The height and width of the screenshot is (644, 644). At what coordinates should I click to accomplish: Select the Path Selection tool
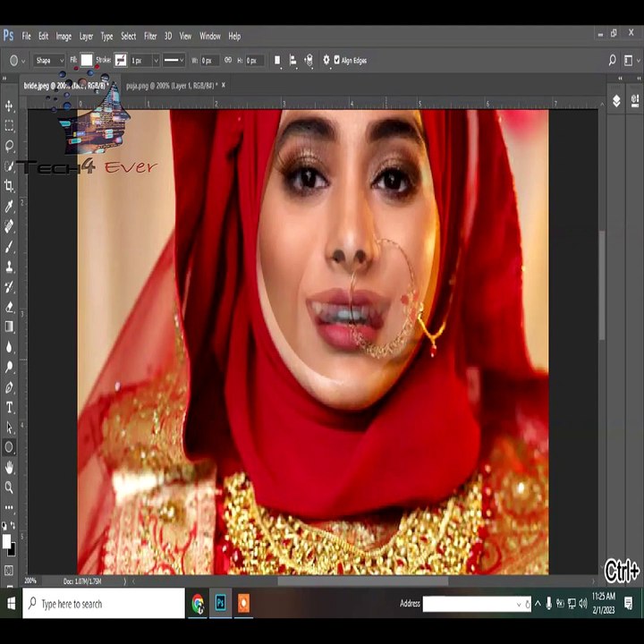tap(9, 428)
